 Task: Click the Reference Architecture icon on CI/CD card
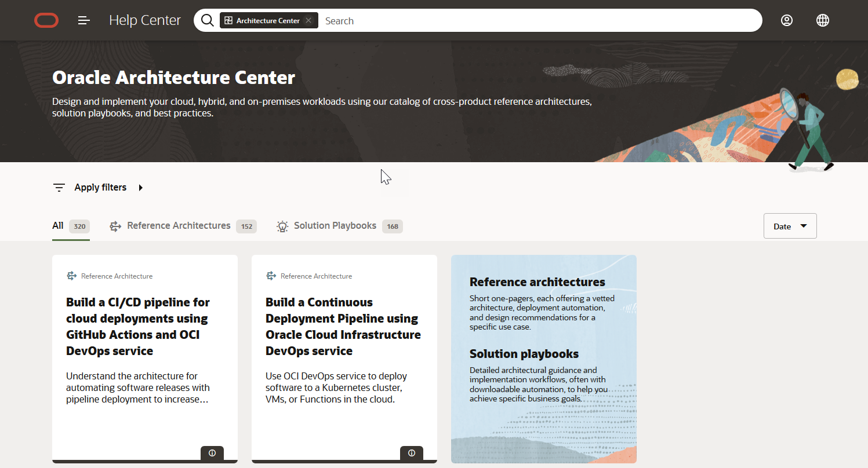(71, 276)
